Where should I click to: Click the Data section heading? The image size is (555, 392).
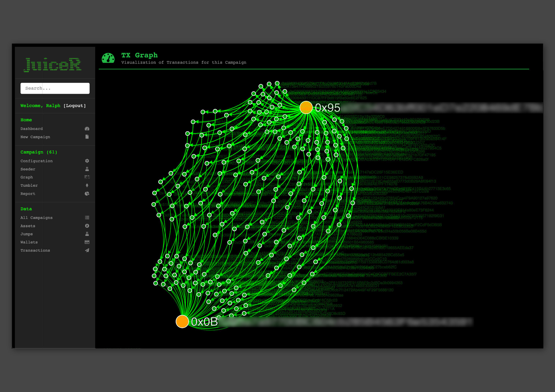(x=26, y=209)
